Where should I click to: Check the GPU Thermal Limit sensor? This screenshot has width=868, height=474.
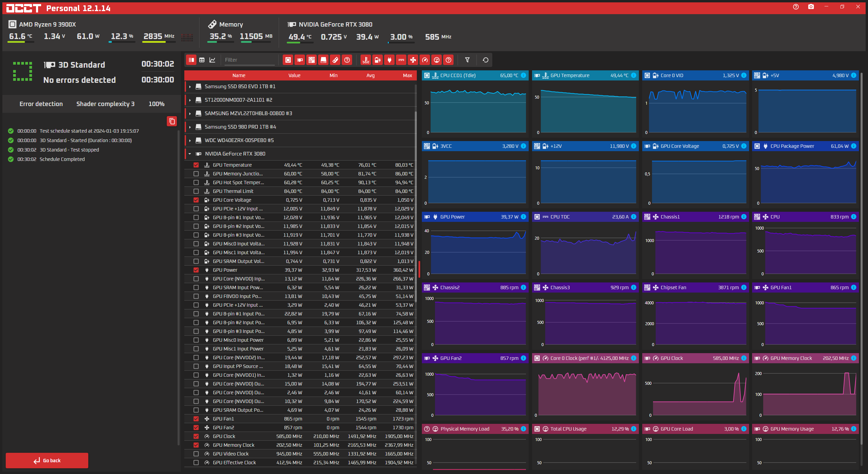coord(196,191)
